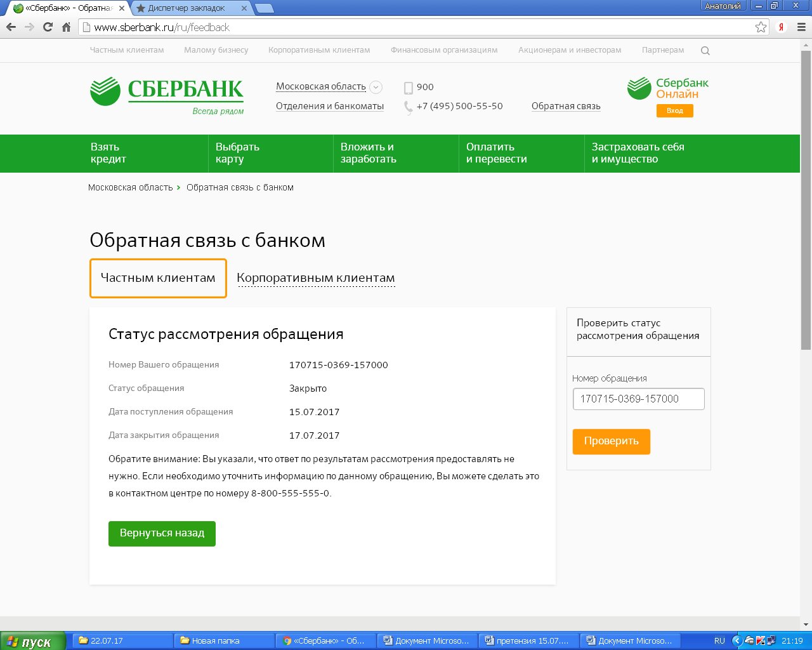Click the green Вернуться назад button
Viewport: 812px width, 650px height.
[162, 533]
